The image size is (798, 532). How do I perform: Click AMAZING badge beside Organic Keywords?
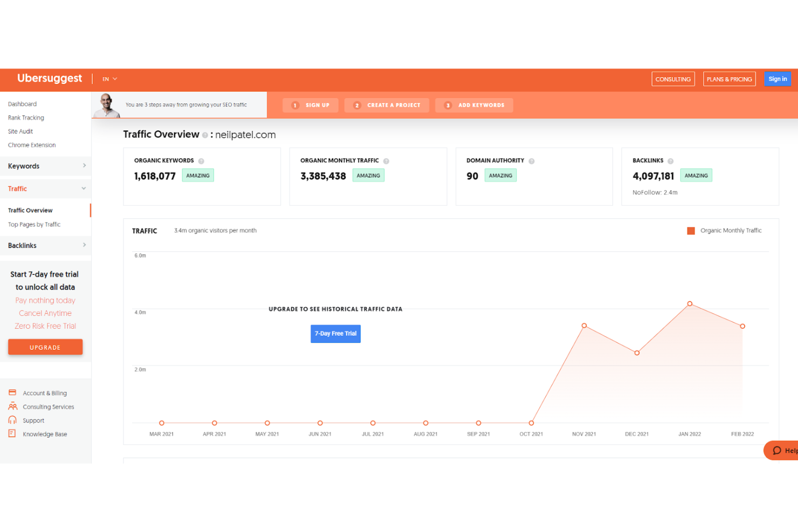198,175
